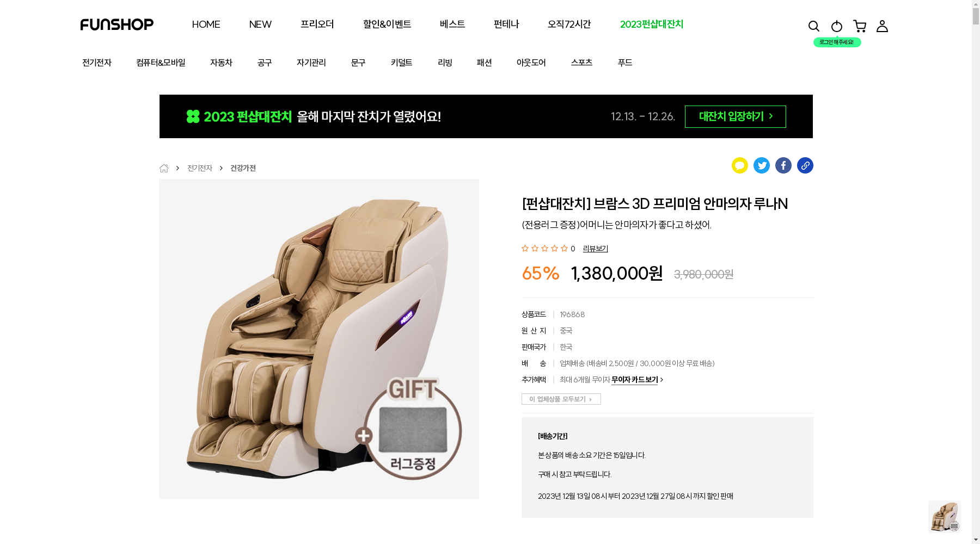
Task: Open the search magnifier icon
Action: [x=814, y=26]
